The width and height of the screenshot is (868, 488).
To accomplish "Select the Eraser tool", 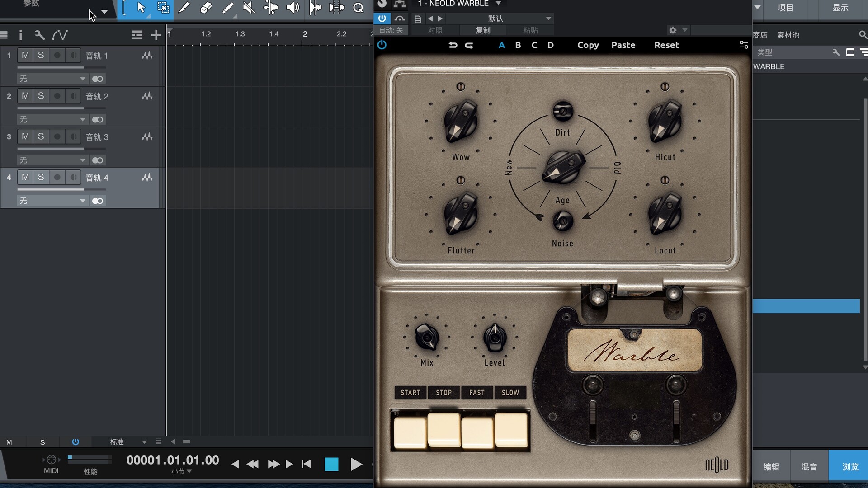I will tap(206, 8).
